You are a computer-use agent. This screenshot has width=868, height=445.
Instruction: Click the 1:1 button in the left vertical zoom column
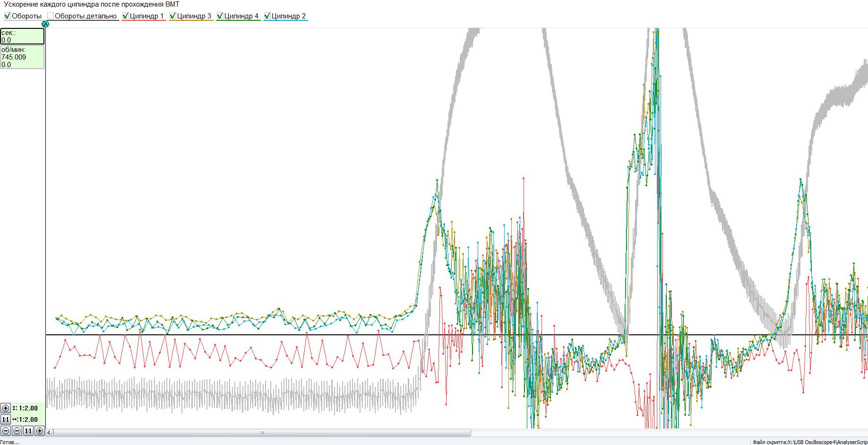pos(6,419)
